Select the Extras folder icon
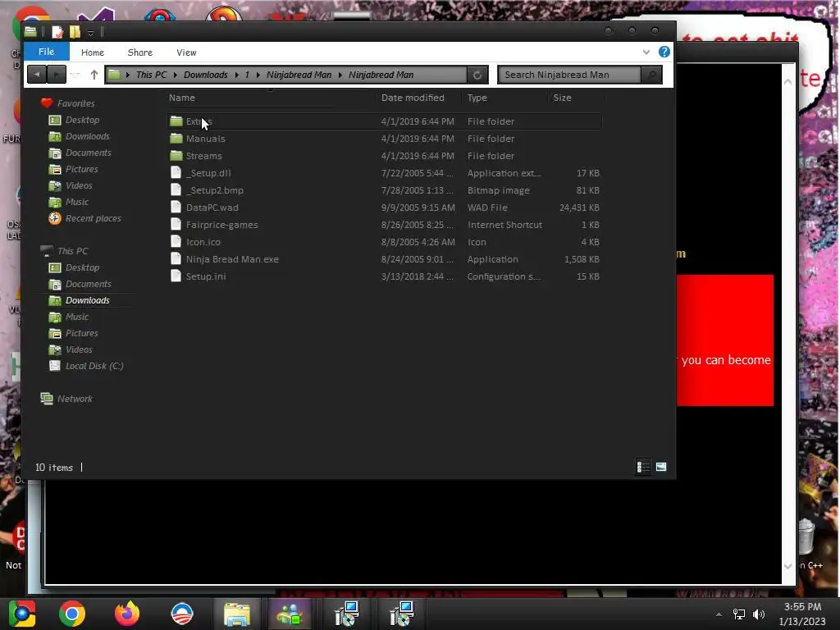 [176, 121]
